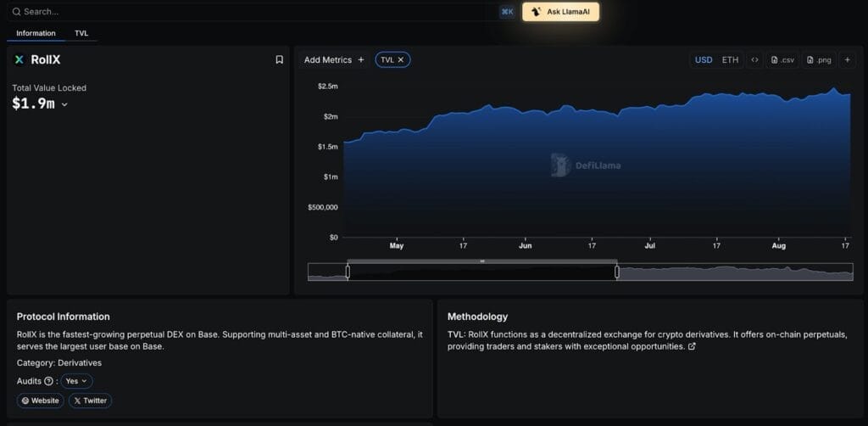Click the Protocol Information heading

[x=63, y=317]
